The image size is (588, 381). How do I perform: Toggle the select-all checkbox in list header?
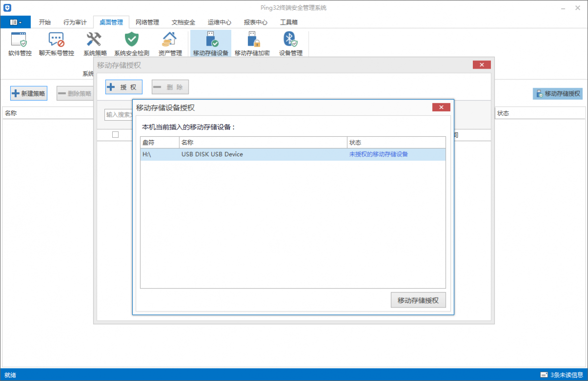116,135
